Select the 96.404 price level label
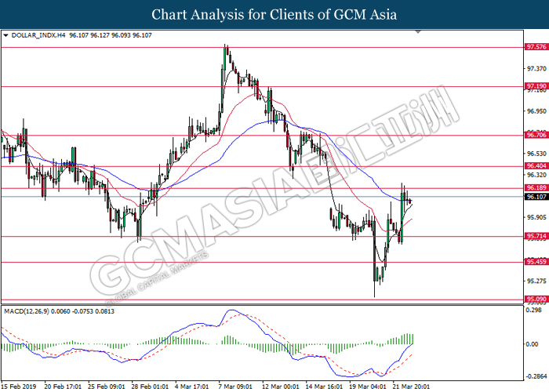Image resolution: width=549 pixels, height=392 pixels. (536, 166)
